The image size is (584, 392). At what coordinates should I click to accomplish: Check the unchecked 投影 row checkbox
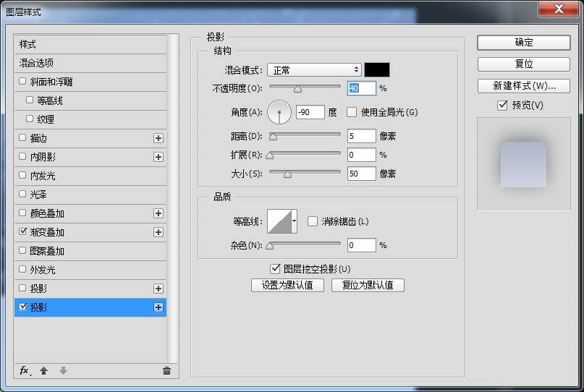(x=22, y=288)
